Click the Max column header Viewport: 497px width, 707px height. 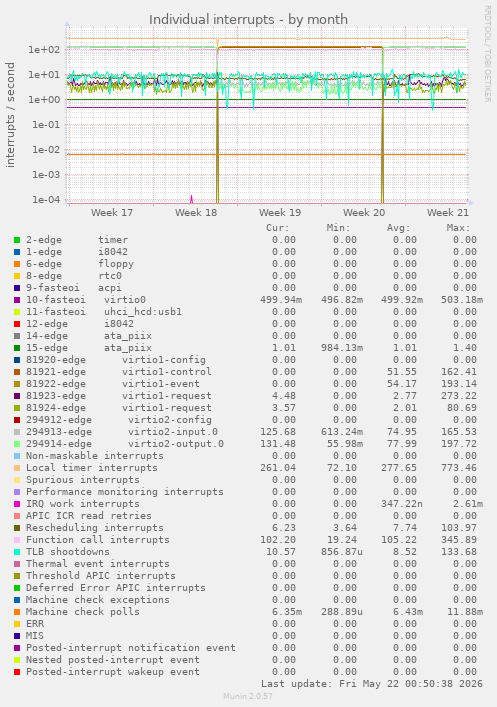(459, 228)
